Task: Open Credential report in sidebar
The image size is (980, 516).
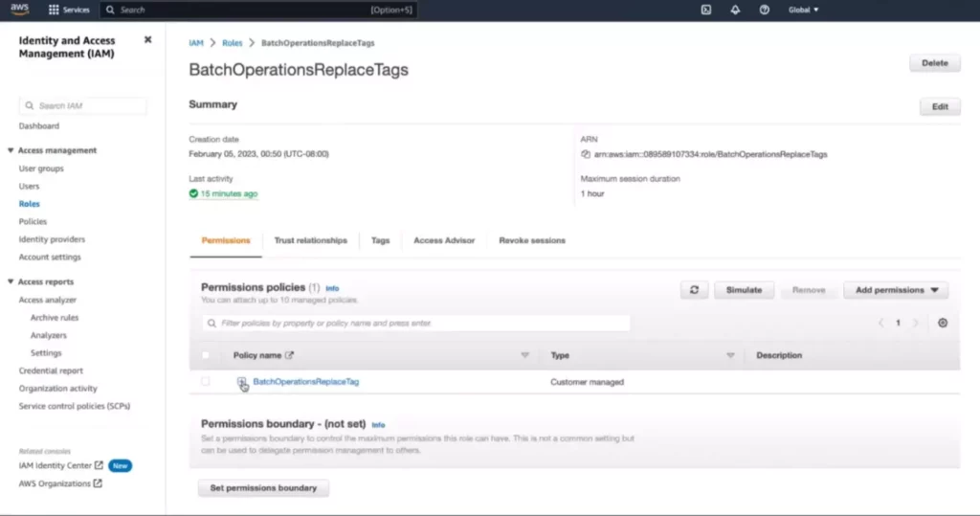Action: (51, 370)
